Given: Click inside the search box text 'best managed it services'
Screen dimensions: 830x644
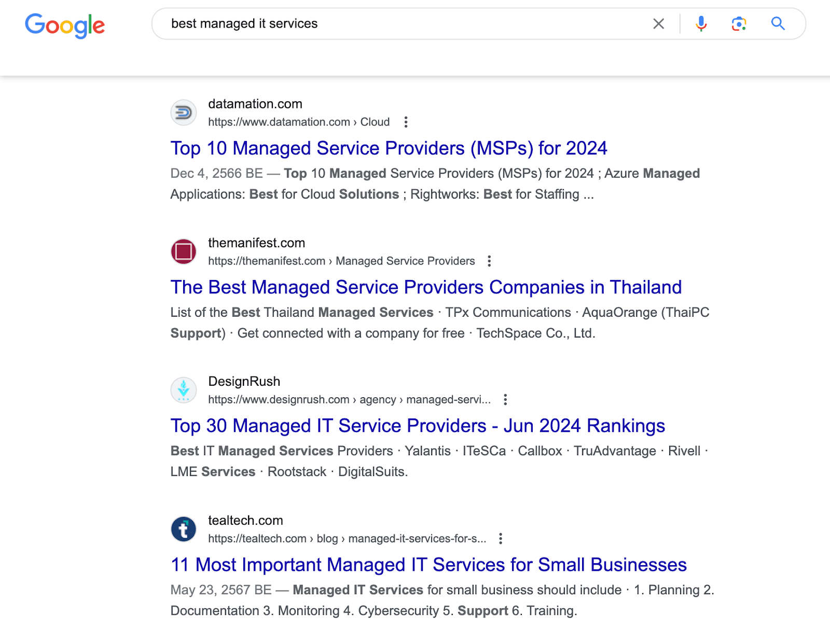Looking at the screenshot, I should (244, 24).
